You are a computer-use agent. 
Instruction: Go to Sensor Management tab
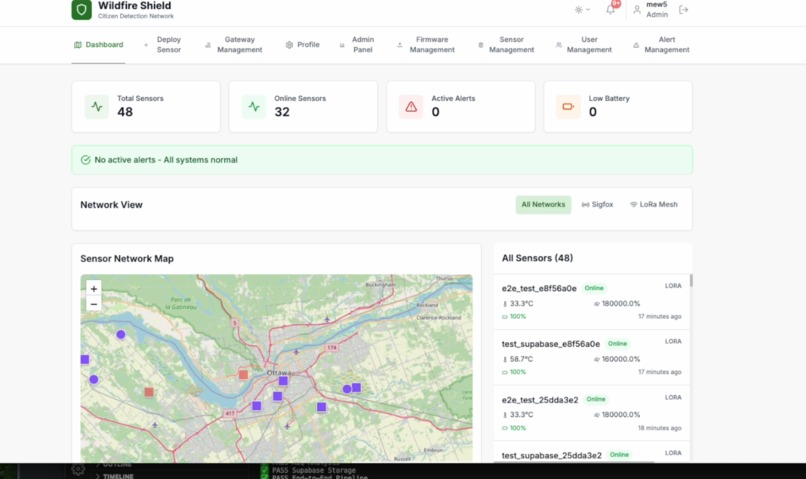[x=506, y=45]
